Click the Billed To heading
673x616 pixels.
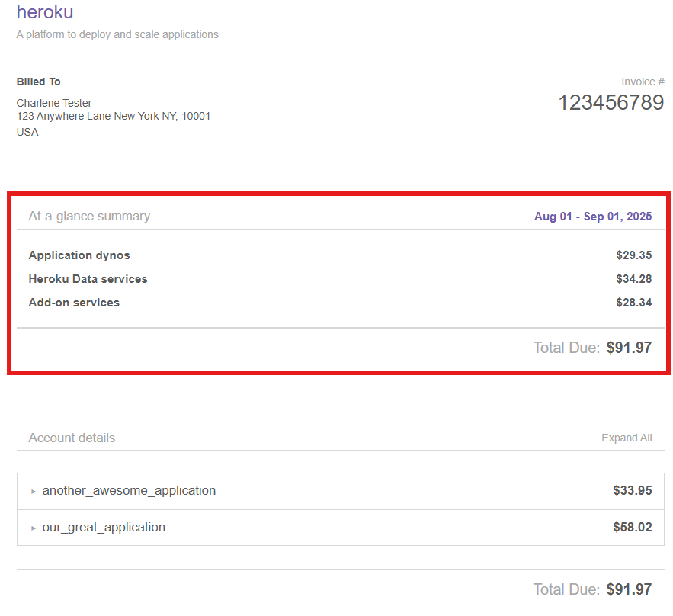point(38,82)
